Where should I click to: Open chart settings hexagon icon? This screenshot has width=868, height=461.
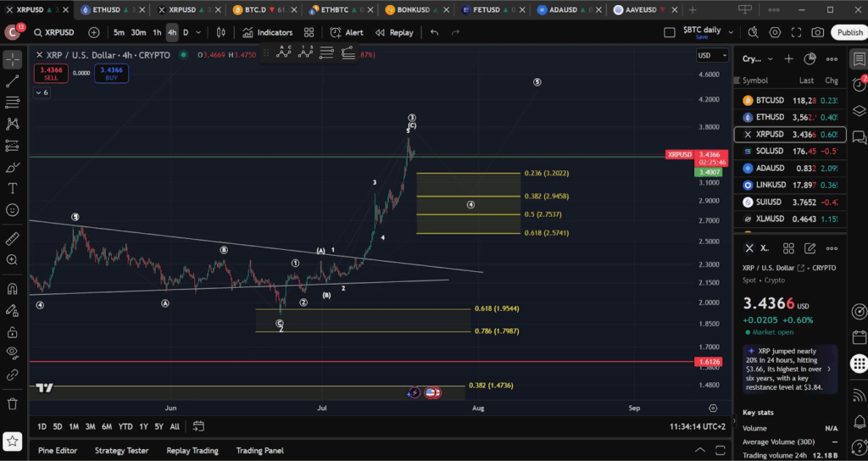coord(775,33)
